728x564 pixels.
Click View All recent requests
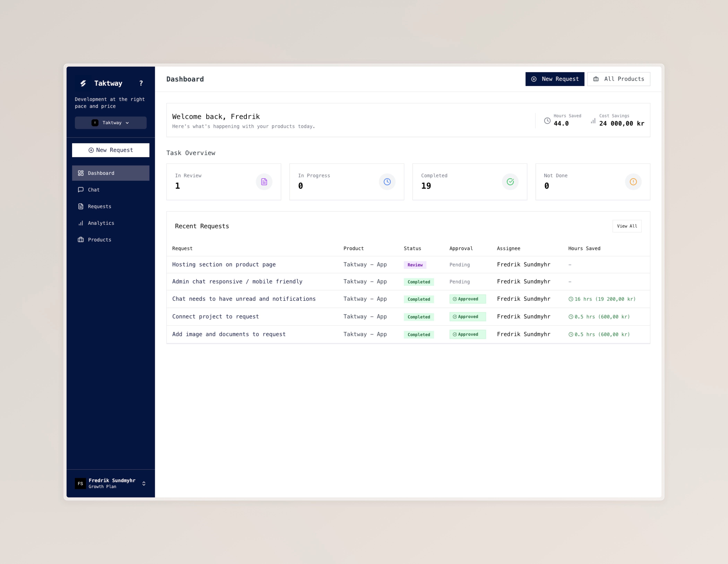pos(627,226)
